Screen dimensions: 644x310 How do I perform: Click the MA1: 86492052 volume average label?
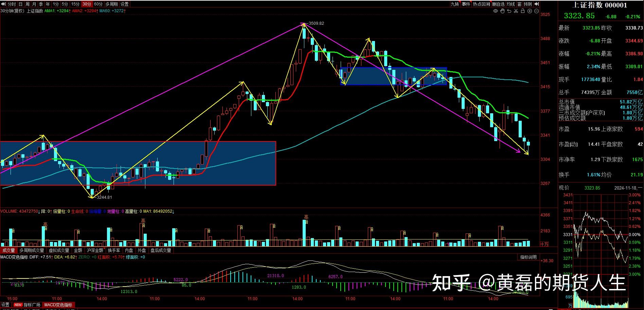158,211
